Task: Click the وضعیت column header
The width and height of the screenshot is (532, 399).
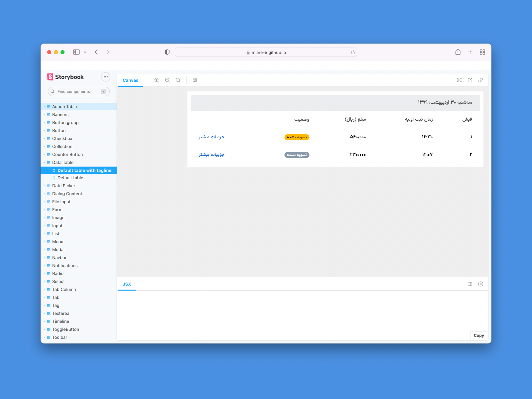Action: tap(302, 119)
